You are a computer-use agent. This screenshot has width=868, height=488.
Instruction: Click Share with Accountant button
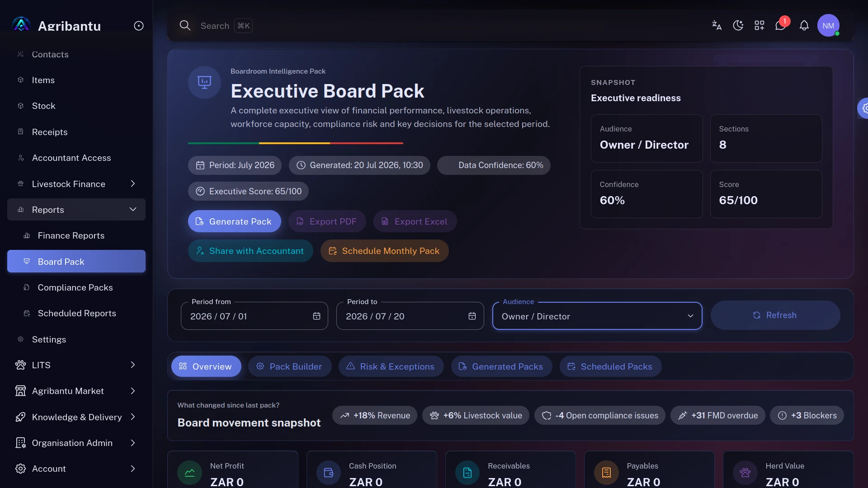pyautogui.click(x=250, y=251)
